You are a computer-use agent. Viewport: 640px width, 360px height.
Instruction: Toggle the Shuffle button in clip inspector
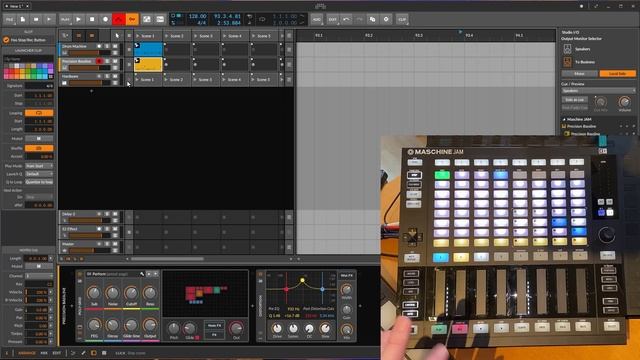click(39, 148)
